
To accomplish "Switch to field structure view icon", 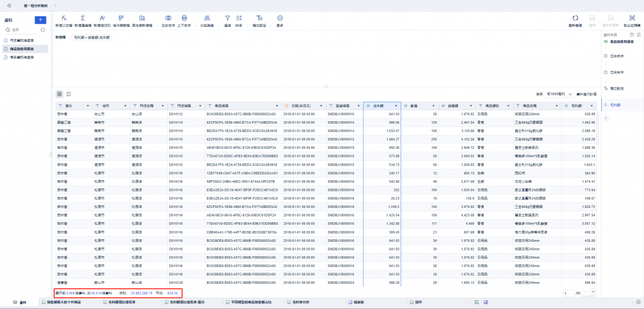I will [69, 94].
